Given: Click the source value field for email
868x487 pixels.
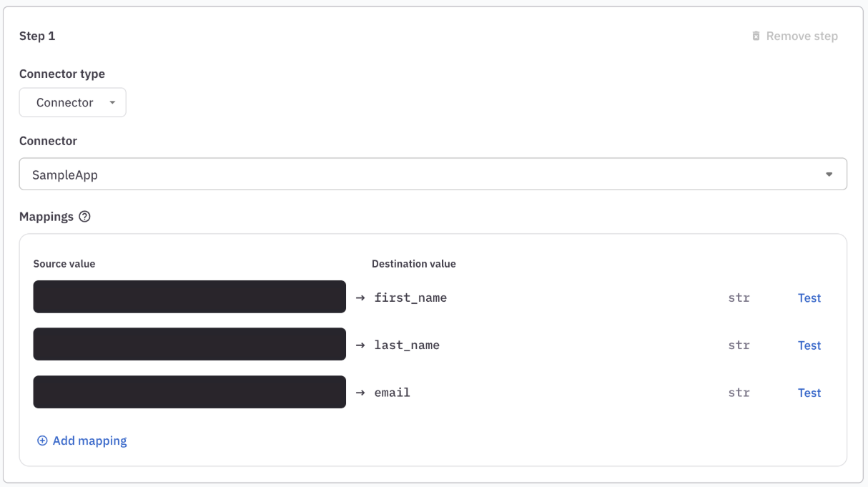Looking at the screenshot, I should pos(189,392).
